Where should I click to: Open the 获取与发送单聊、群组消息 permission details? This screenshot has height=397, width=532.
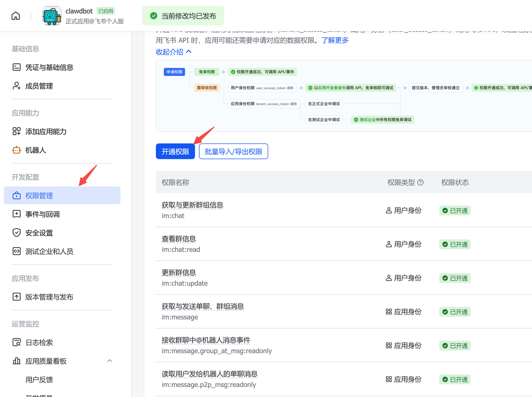click(x=203, y=306)
